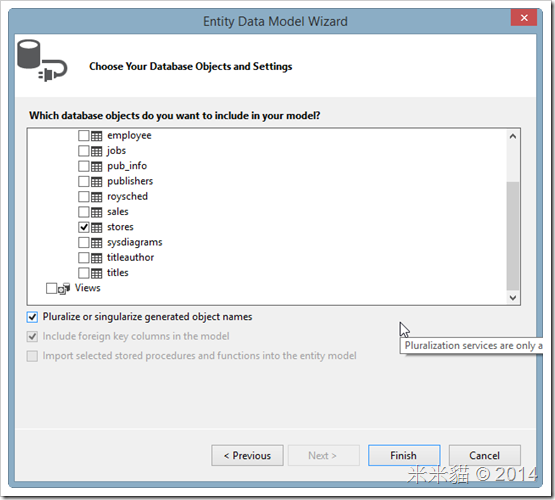Select the jobs table name
555x500 pixels.
tap(116, 151)
